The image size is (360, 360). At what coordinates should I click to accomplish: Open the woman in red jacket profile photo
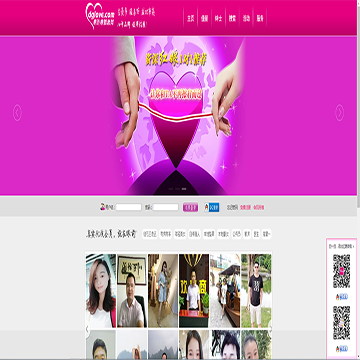pos(101,291)
